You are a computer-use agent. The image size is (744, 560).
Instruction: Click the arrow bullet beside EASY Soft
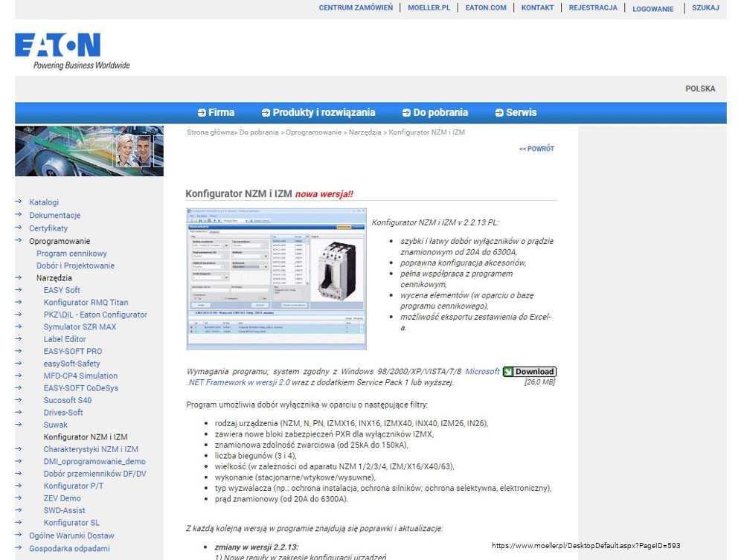[x=19, y=290]
